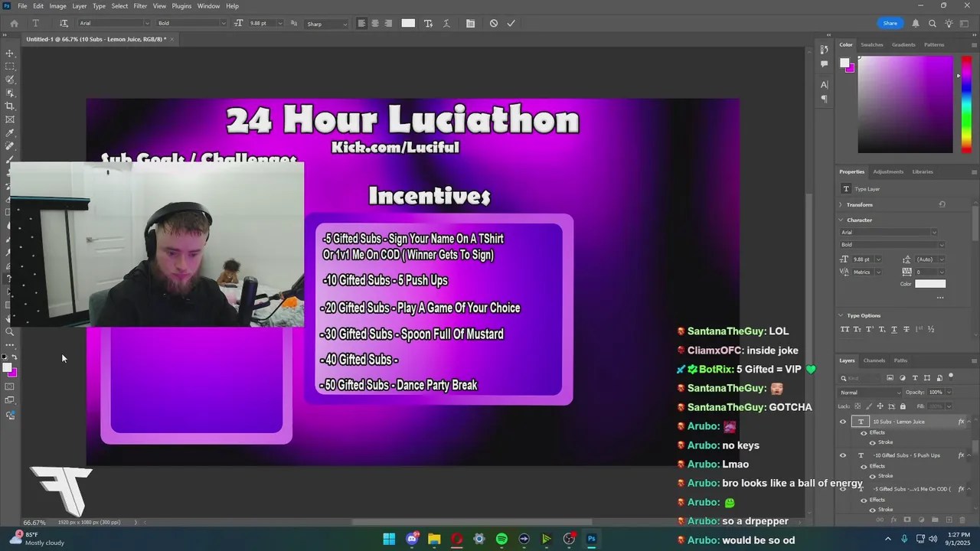Switch to the Paths tab
This screenshot has width=980, height=551.
(900, 360)
